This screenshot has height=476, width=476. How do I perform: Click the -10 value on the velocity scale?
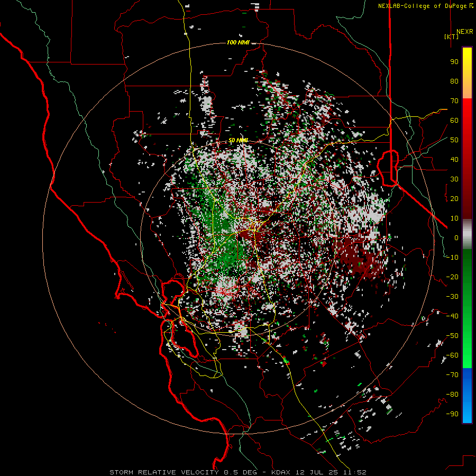453,258
